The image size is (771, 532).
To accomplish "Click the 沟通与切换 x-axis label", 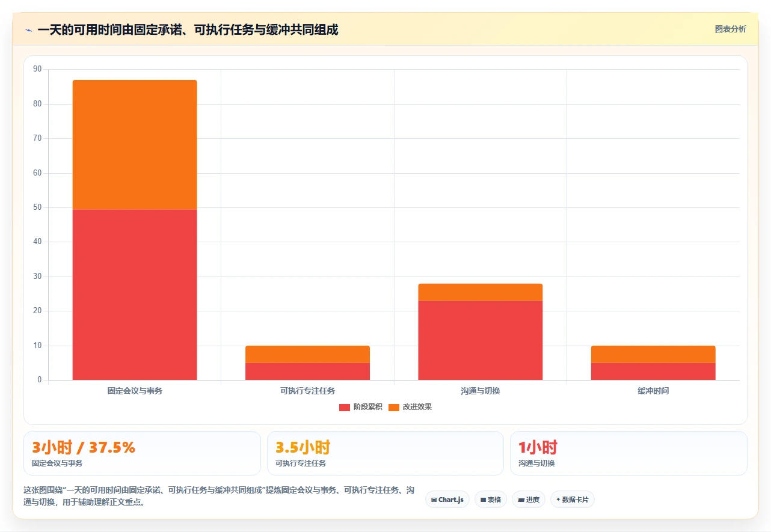I will 481,391.
